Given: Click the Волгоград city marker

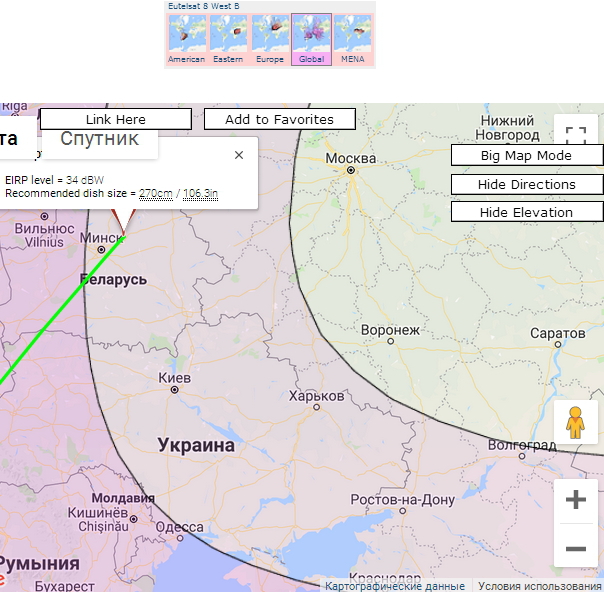Looking at the screenshot, I should pos(522,456).
